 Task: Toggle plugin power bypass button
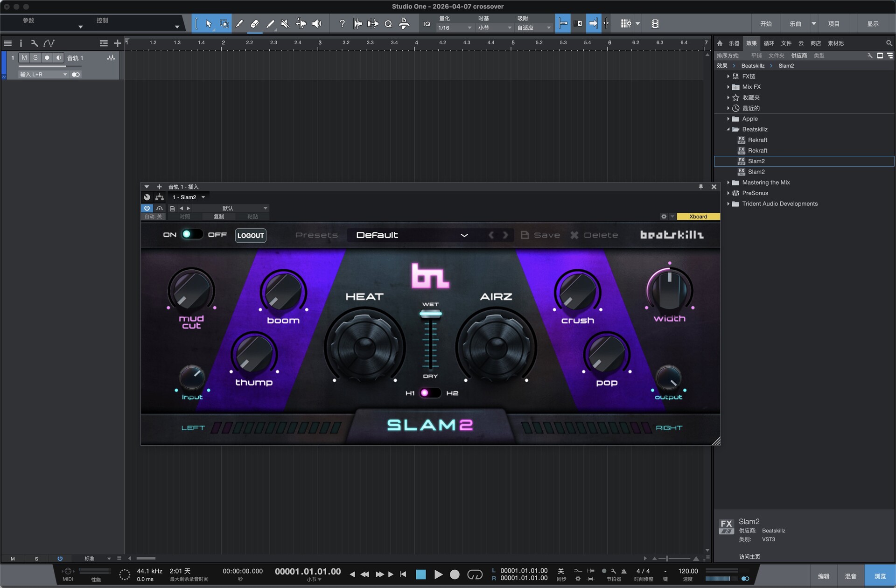tap(147, 208)
